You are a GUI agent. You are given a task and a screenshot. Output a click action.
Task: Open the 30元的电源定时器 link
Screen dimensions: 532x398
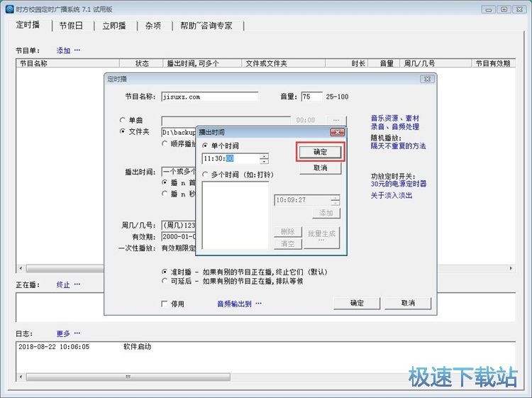399,184
